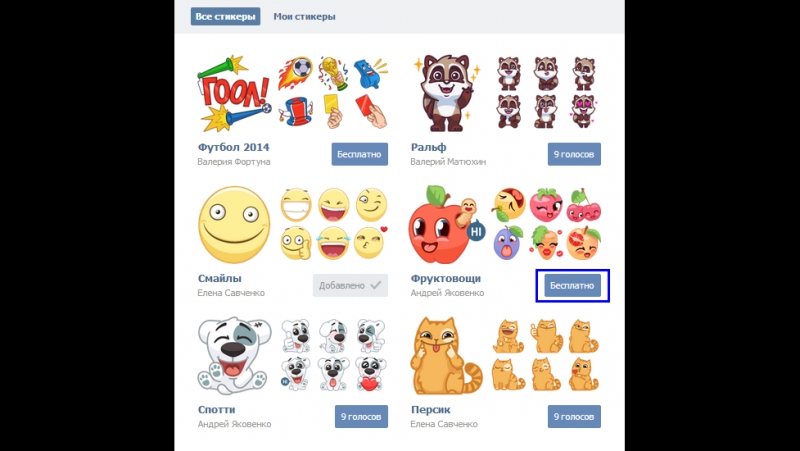Click the red apple with worm sticker
This screenshot has height=451, width=800.
pos(444,225)
